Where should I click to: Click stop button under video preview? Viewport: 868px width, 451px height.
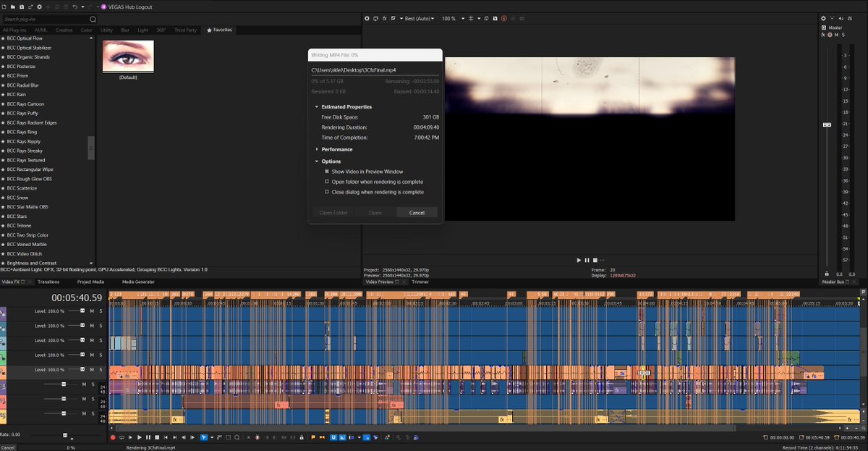pos(595,260)
